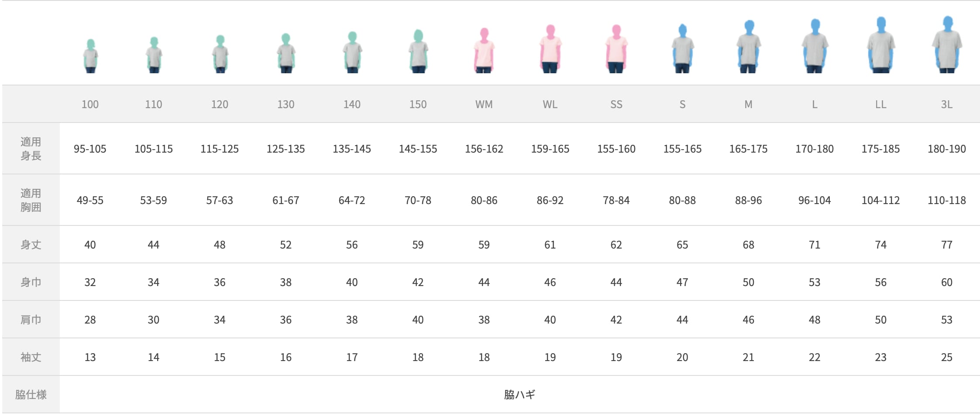Select the 適用胸囲 row label
The width and height of the screenshot is (980, 416).
coord(31,200)
